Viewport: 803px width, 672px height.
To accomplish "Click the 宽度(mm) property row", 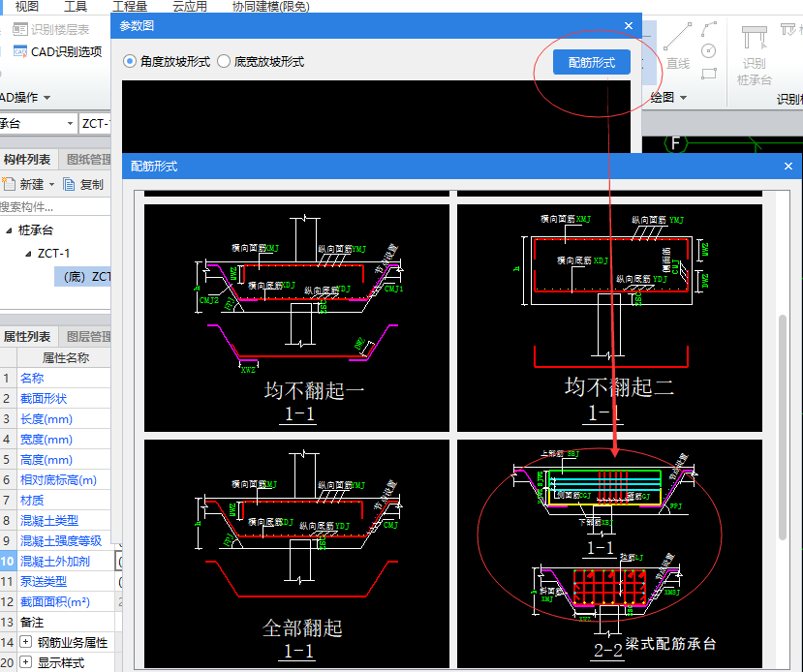I will pyautogui.click(x=55, y=440).
